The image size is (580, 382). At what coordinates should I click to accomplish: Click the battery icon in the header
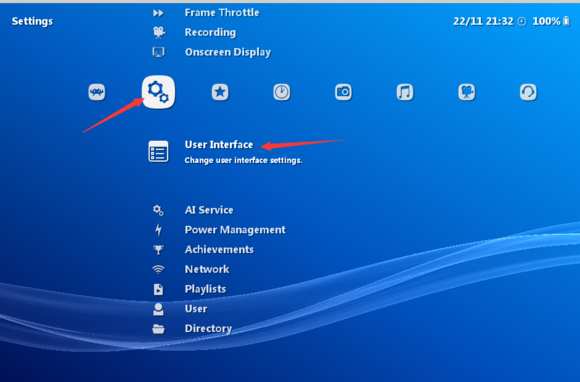pos(566,21)
